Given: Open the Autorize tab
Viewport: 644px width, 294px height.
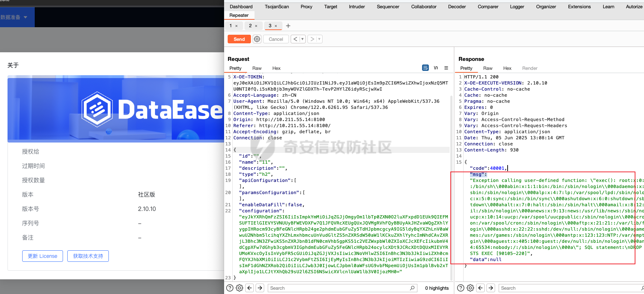Looking at the screenshot, I should (x=634, y=6).
